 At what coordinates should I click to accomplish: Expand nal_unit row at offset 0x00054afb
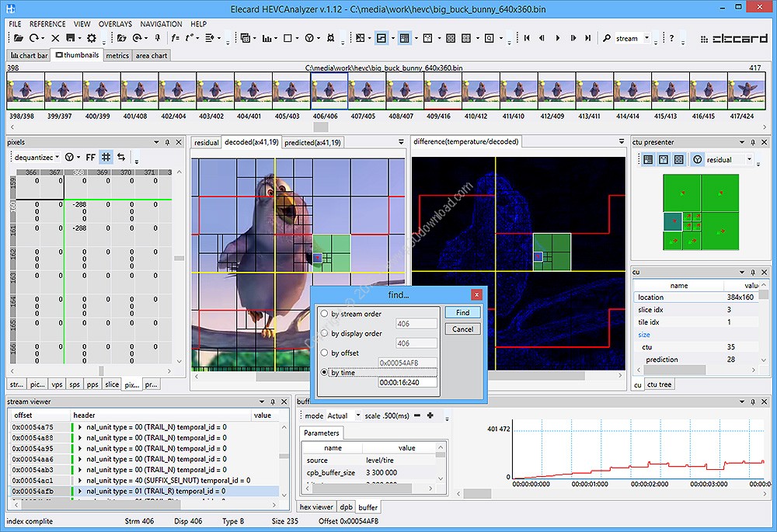tap(80, 491)
